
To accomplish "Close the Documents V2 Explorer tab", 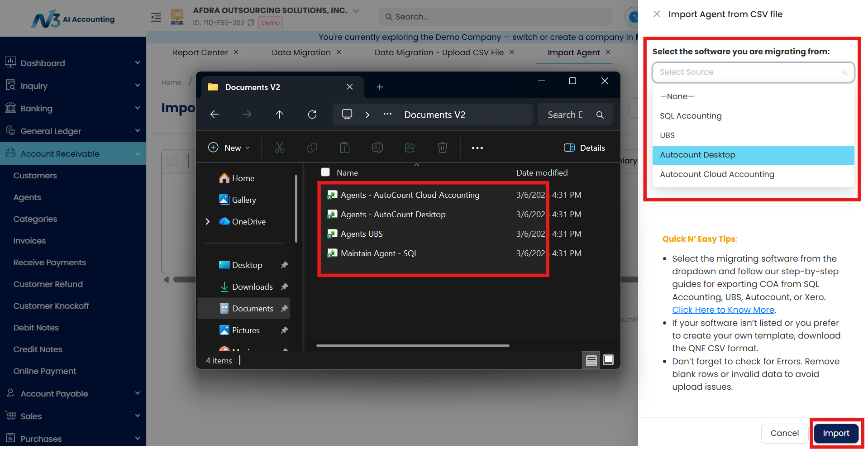I will pos(350,86).
